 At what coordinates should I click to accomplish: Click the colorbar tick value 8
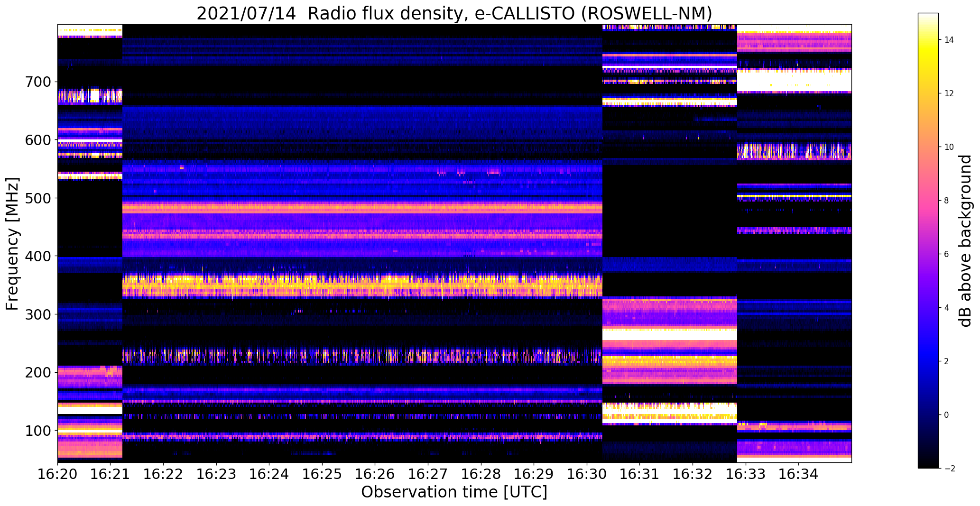(947, 201)
